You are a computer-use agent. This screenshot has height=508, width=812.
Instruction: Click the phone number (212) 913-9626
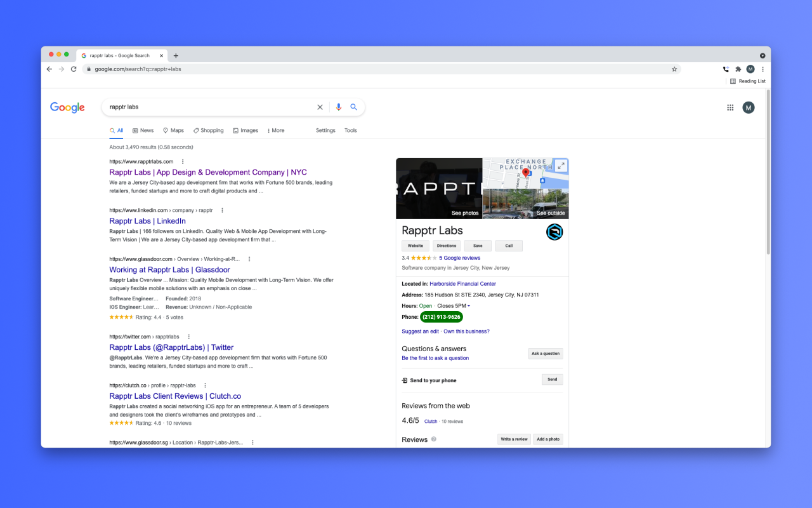pyautogui.click(x=442, y=317)
